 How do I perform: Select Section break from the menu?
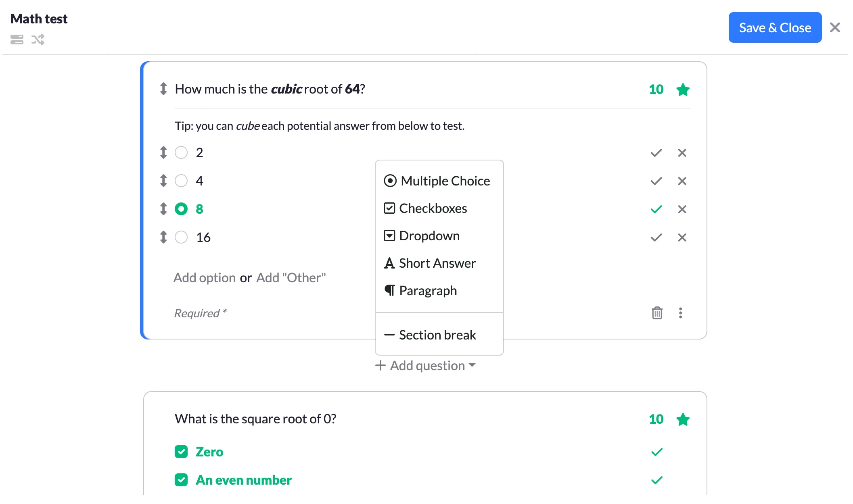pos(437,335)
